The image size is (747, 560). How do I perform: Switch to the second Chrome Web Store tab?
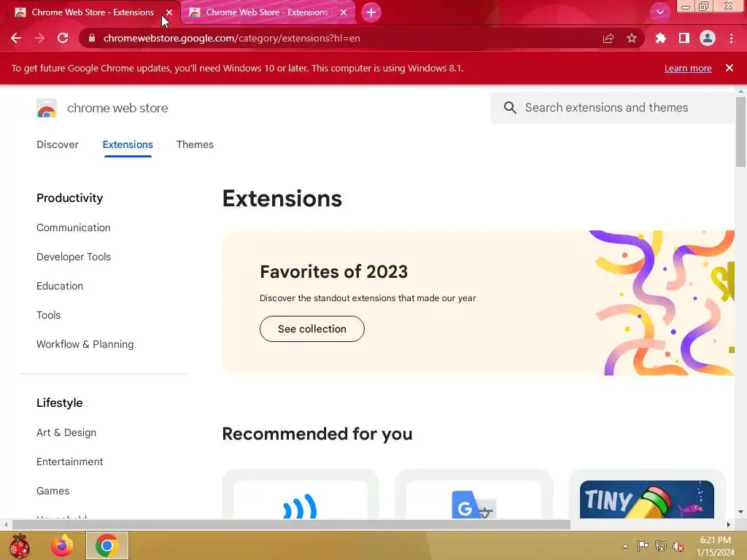[267, 12]
